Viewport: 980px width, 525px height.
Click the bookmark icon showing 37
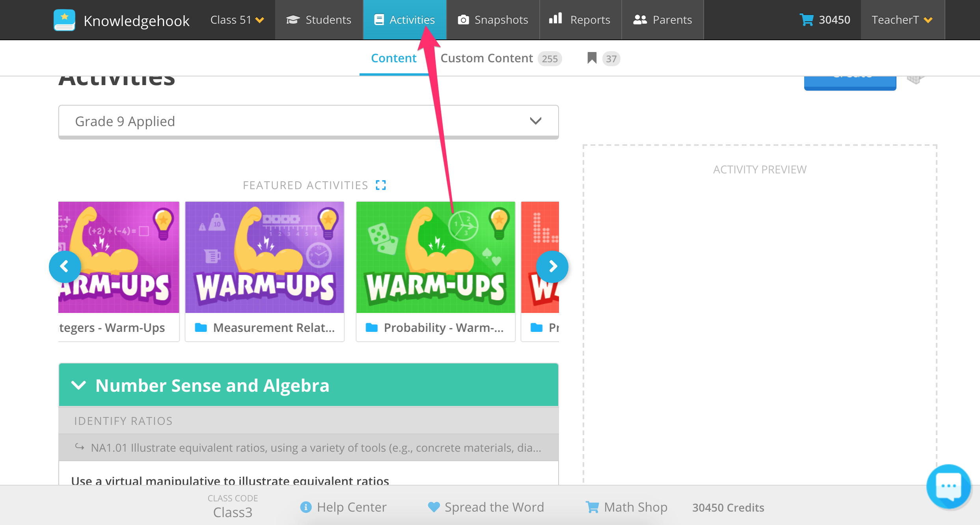tap(591, 58)
